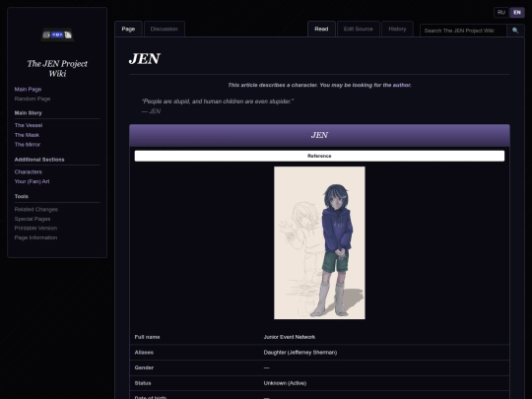Click the search magnifier icon
The image size is (532, 399).
[515, 31]
